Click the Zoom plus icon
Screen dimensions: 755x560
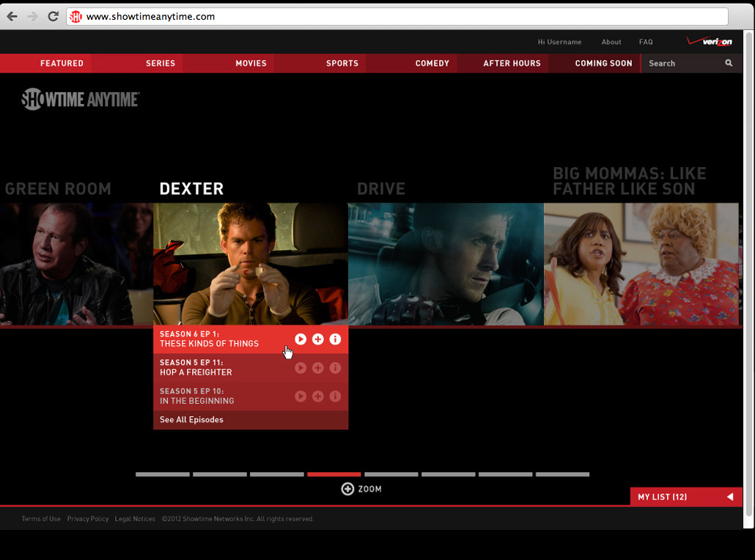click(x=347, y=489)
